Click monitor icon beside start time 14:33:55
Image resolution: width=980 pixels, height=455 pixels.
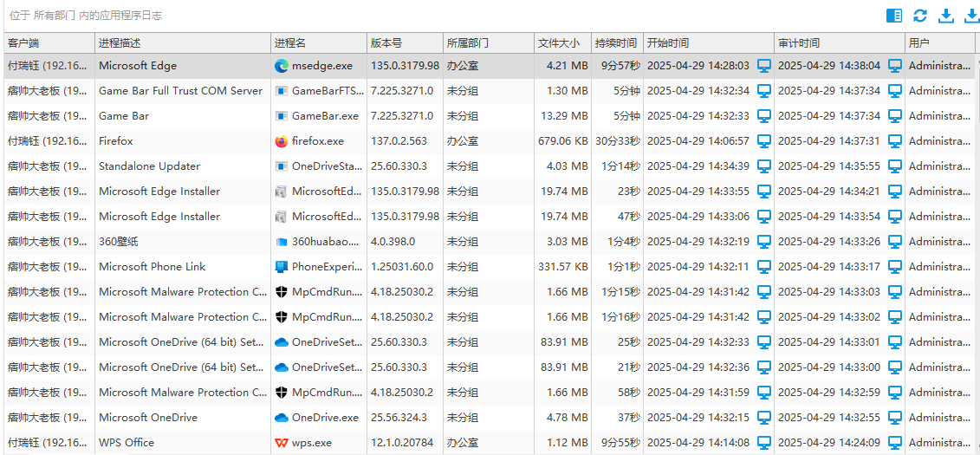tap(763, 192)
